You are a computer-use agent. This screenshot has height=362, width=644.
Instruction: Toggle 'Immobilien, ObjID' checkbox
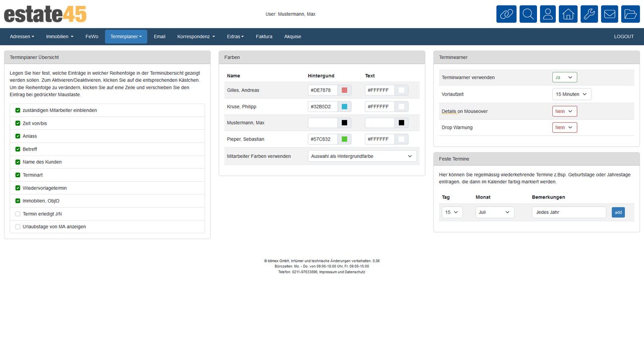click(18, 201)
